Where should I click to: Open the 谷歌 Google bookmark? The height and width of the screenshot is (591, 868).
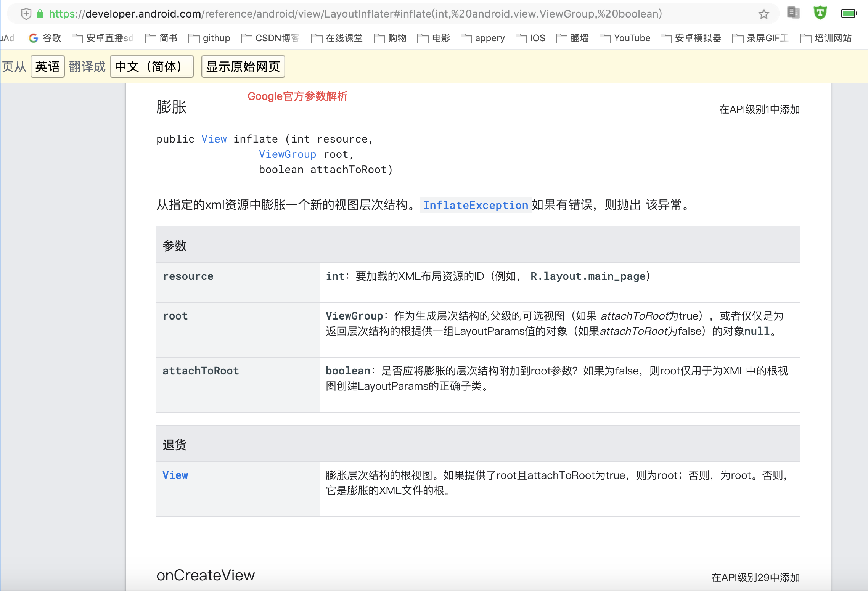coord(45,38)
